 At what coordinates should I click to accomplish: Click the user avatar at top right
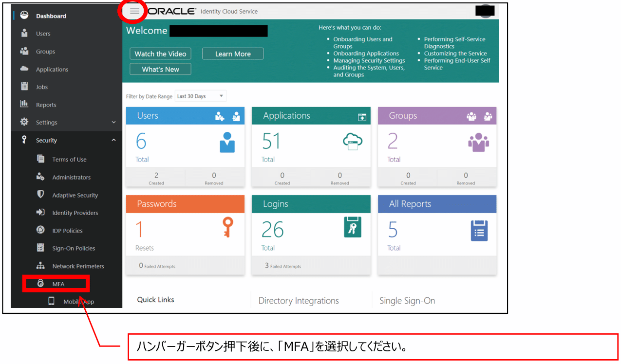coord(485,11)
